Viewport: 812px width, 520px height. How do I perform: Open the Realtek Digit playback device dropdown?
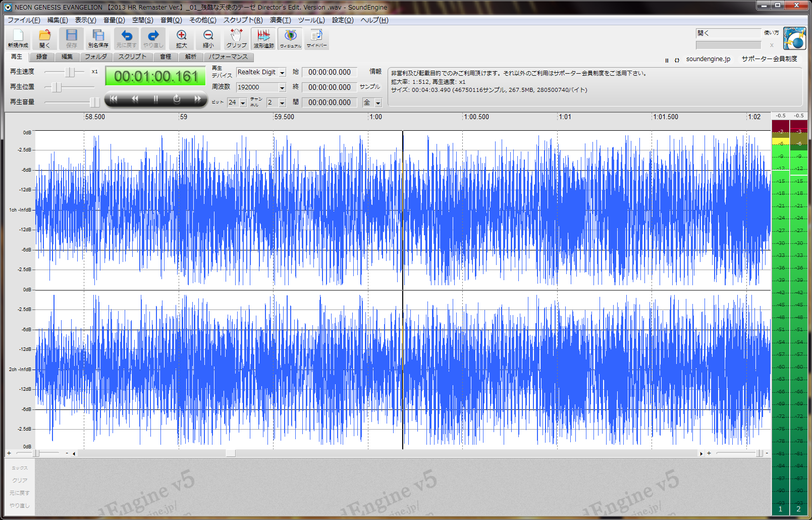pyautogui.click(x=282, y=73)
